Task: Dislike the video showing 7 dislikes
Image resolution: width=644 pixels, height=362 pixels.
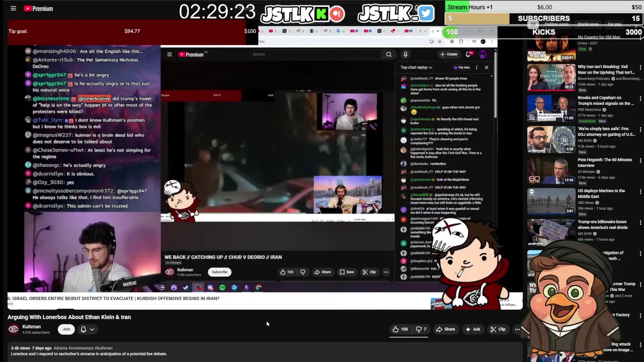Action: click(x=421, y=329)
